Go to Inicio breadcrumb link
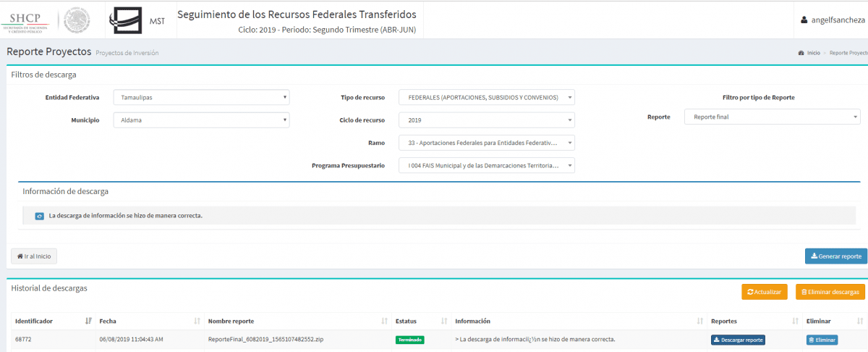The height and width of the screenshot is (352, 868). pyautogui.click(x=813, y=53)
